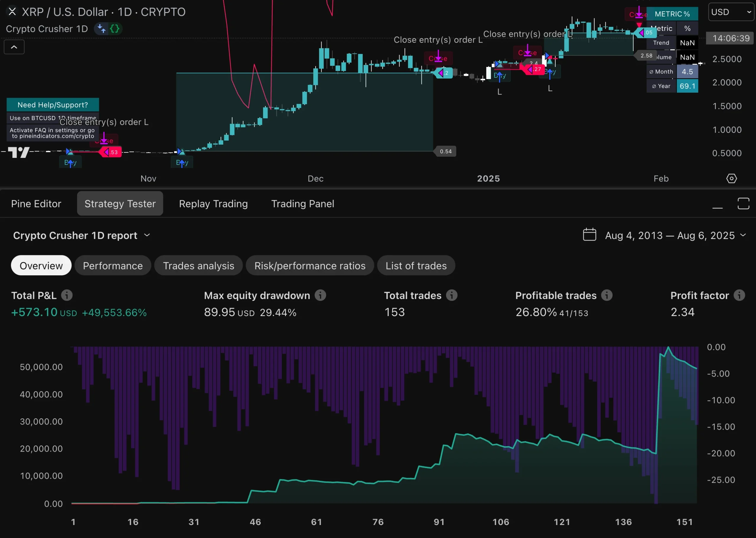Viewport: 756px width, 538px height.
Task: Click the 2.58 entry price label
Action: coord(646,56)
